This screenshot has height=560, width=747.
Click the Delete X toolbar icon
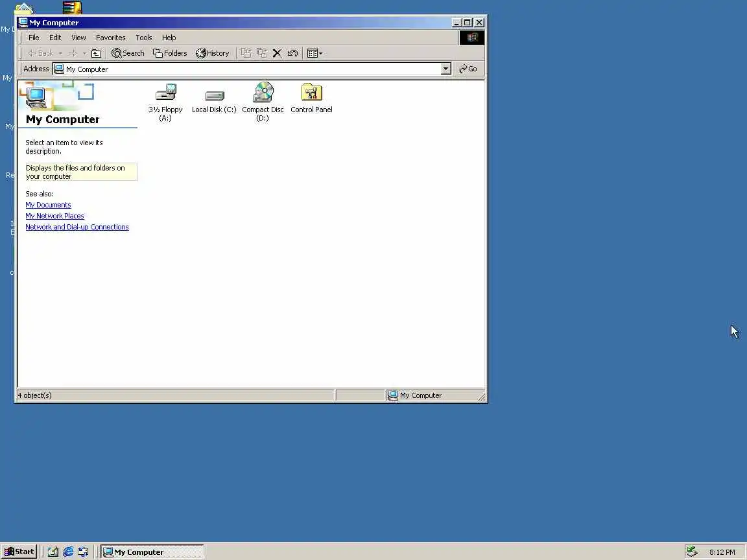click(x=277, y=53)
